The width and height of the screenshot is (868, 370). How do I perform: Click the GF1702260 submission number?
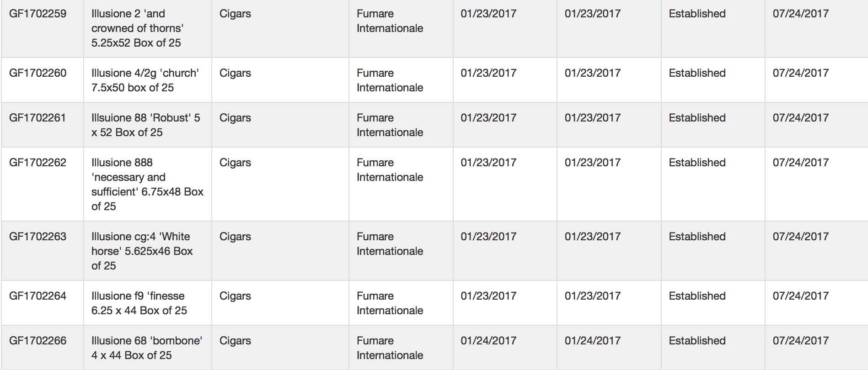(x=38, y=73)
